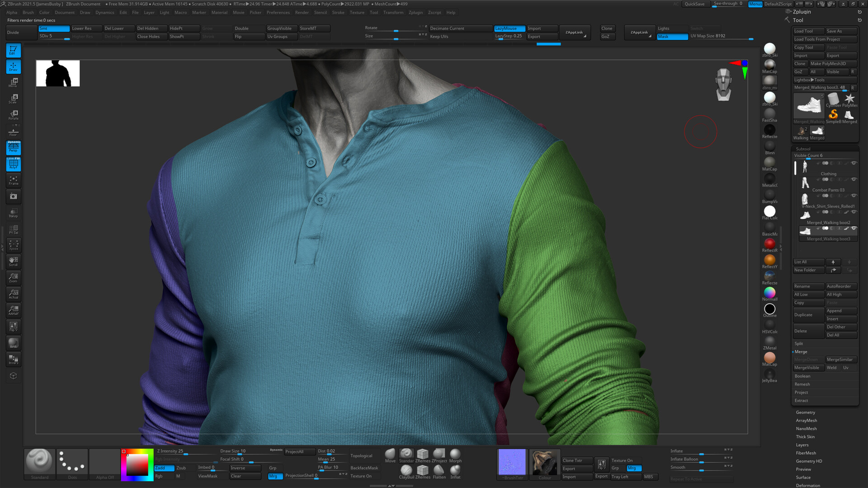
Task: Open the Zplugin menu
Action: click(x=415, y=12)
